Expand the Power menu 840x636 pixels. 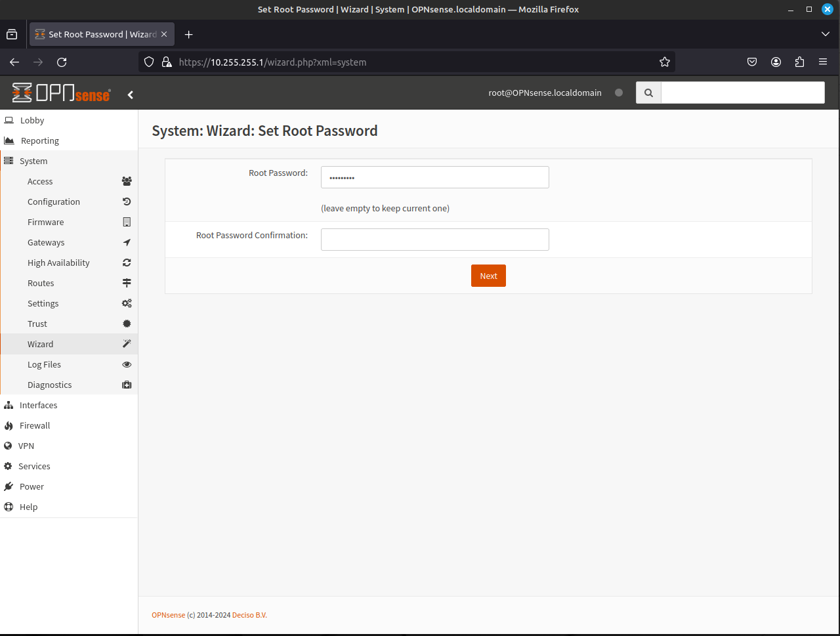[69, 486]
